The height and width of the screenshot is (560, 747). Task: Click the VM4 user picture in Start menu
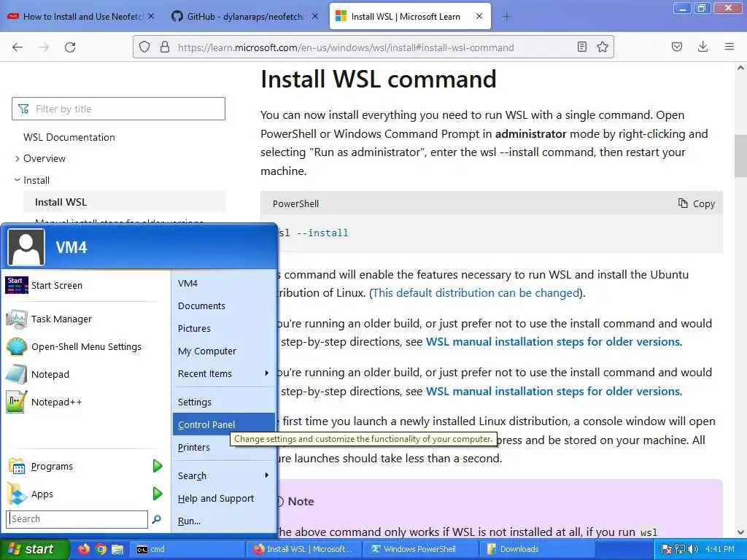[x=26, y=246]
